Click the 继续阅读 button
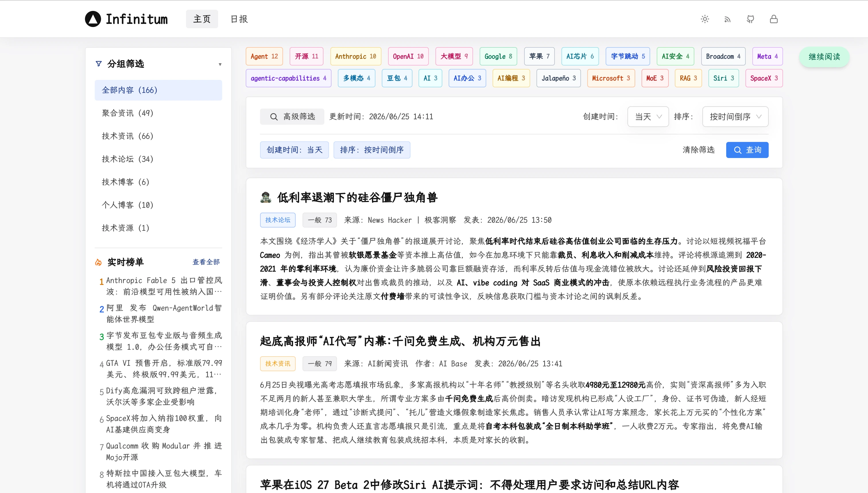The width and height of the screenshot is (868, 493). [x=824, y=57]
